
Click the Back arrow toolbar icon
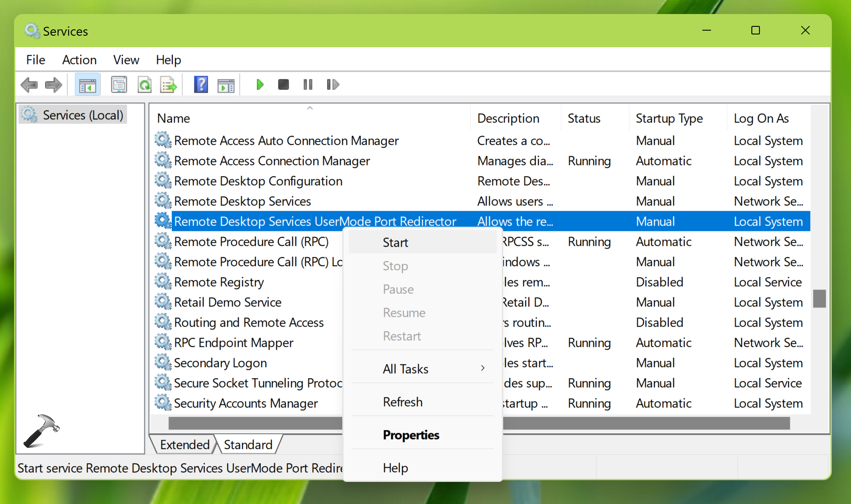(x=29, y=85)
